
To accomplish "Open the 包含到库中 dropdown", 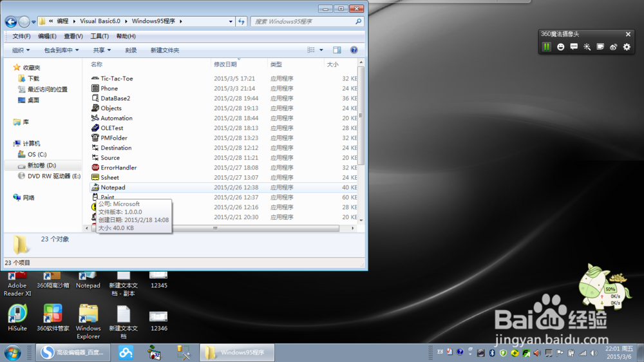I will (x=61, y=50).
